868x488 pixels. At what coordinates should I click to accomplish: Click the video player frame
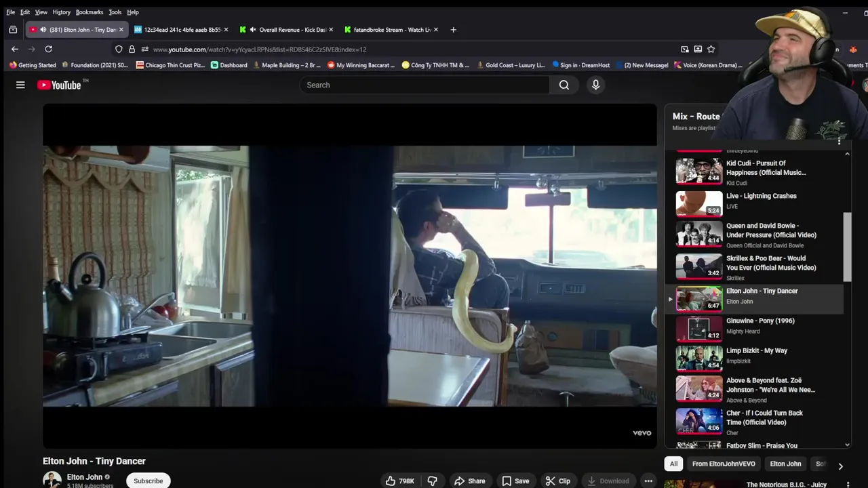(350, 276)
